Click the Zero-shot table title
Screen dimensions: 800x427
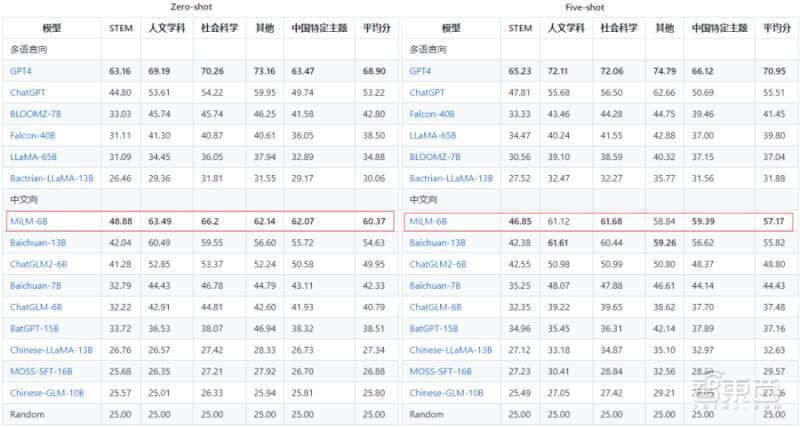(191, 7)
